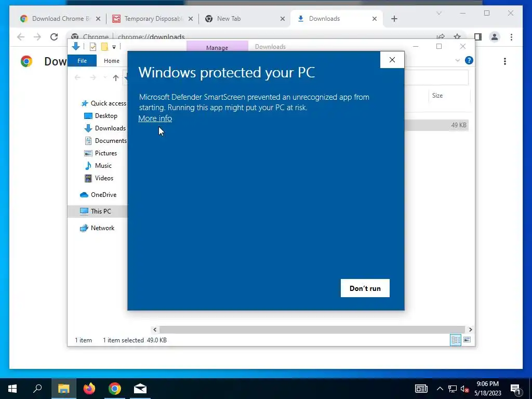This screenshot has height=399, width=532.
Task: Open Windows taskbar search
Action: point(37,389)
